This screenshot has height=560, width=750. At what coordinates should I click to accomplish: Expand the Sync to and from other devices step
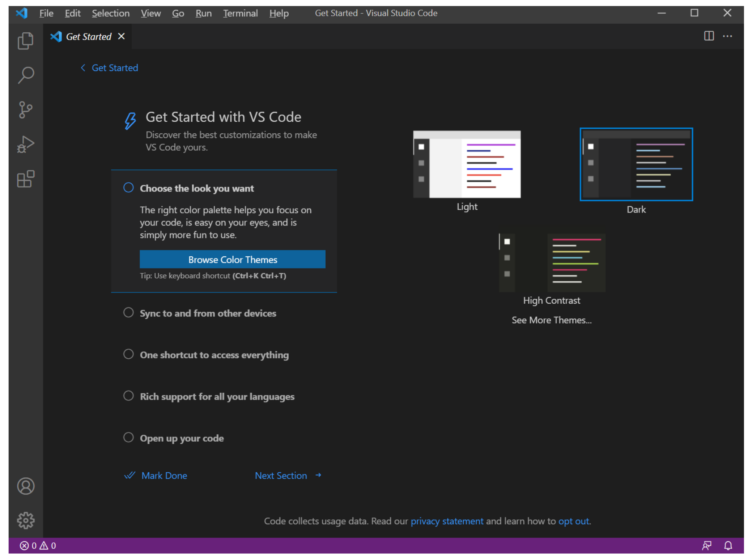[208, 313]
